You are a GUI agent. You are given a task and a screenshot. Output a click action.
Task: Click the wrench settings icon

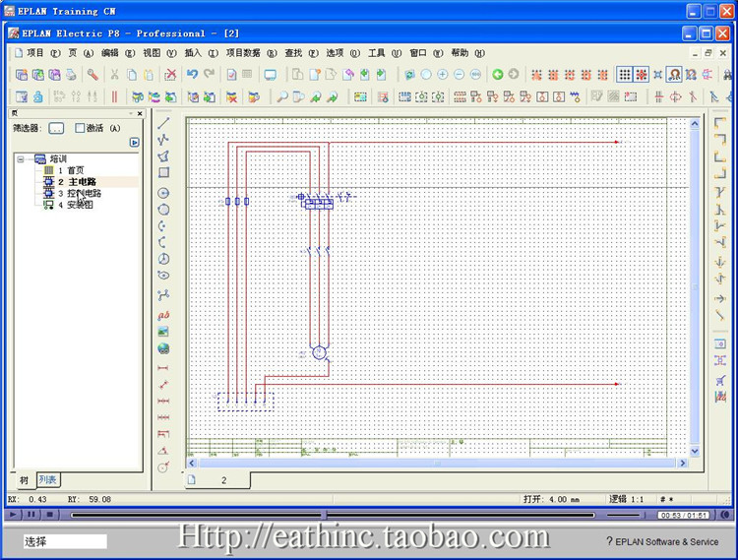(92, 75)
